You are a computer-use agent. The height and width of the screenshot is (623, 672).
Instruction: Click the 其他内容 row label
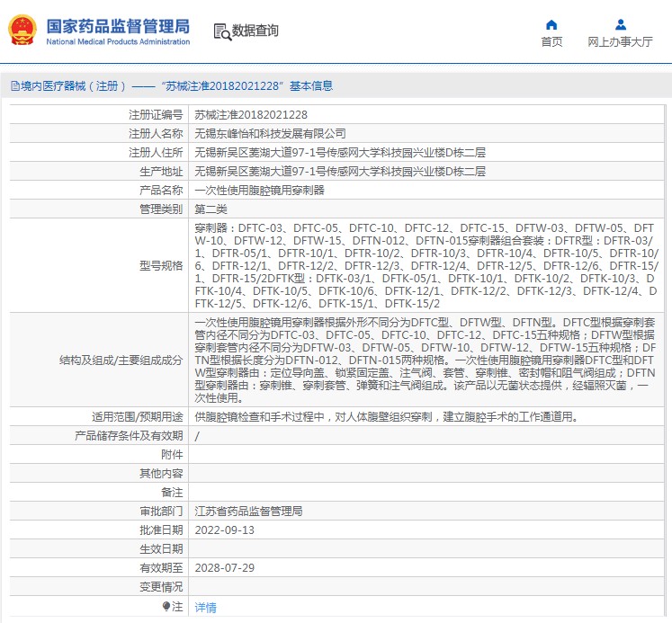[x=161, y=474]
